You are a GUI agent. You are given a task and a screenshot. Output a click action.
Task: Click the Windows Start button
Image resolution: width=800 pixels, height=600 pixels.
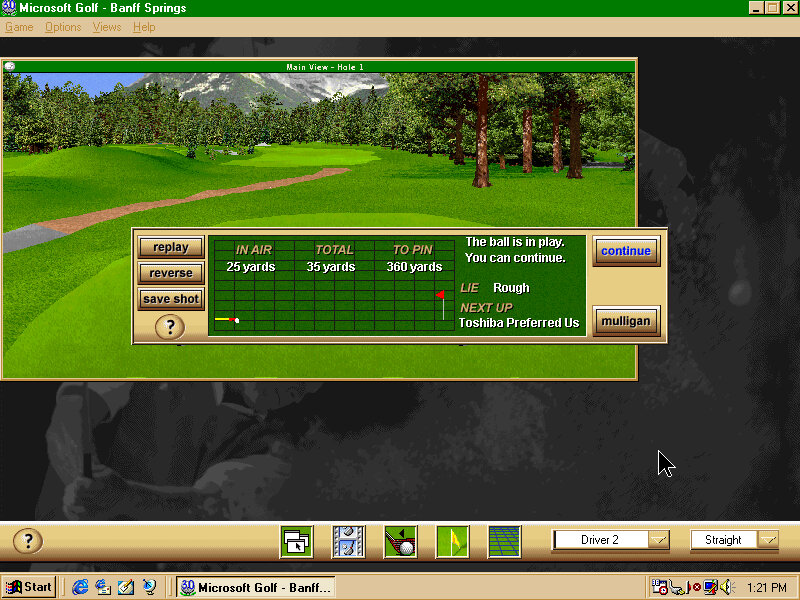pos(29,587)
